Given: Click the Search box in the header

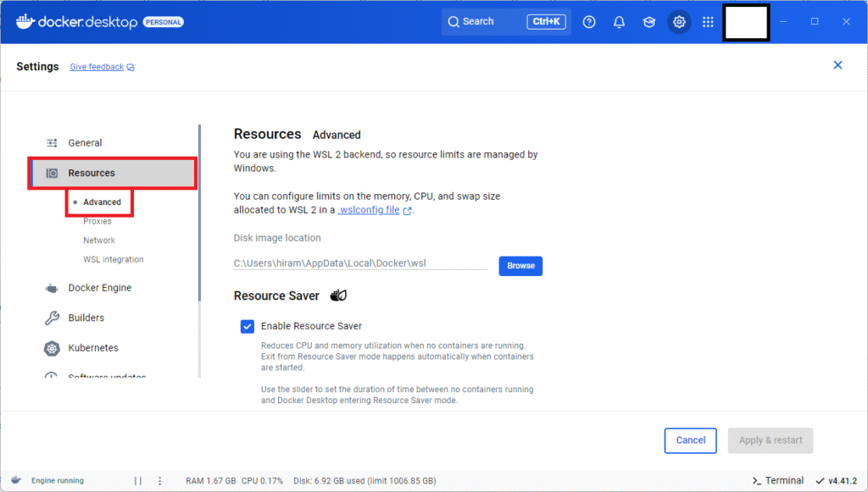Looking at the screenshot, I should [x=506, y=21].
